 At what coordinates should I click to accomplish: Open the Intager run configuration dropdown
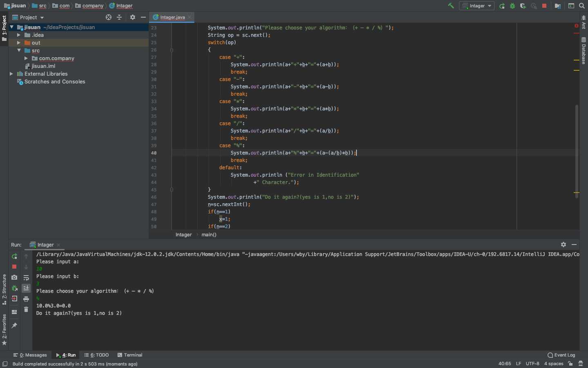click(477, 6)
